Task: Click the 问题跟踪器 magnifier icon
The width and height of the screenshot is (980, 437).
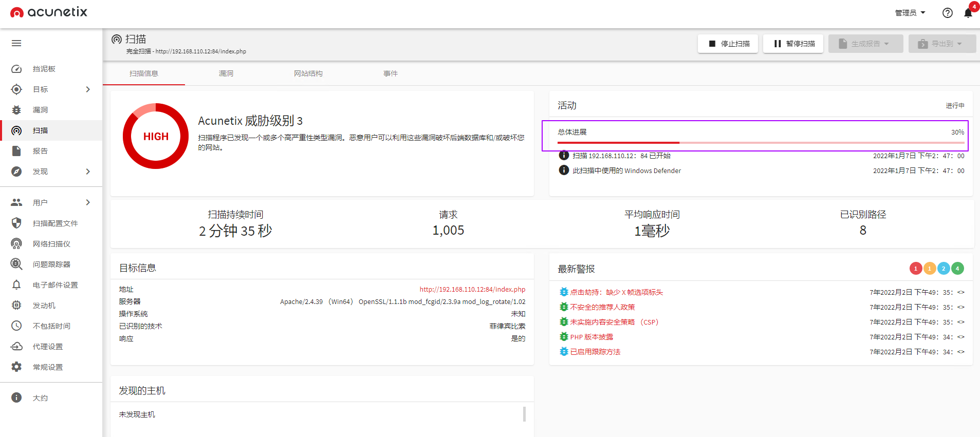Action: pyautogui.click(x=16, y=264)
